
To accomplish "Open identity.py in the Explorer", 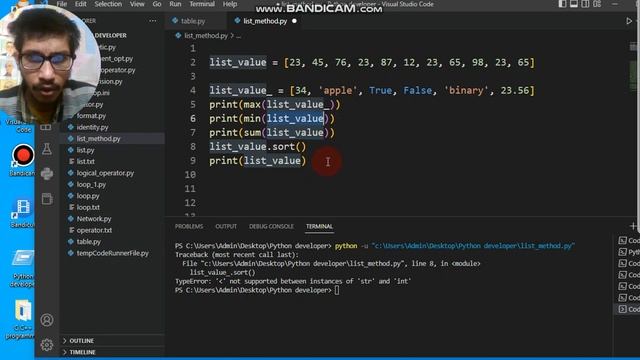I will coord(92,127).
